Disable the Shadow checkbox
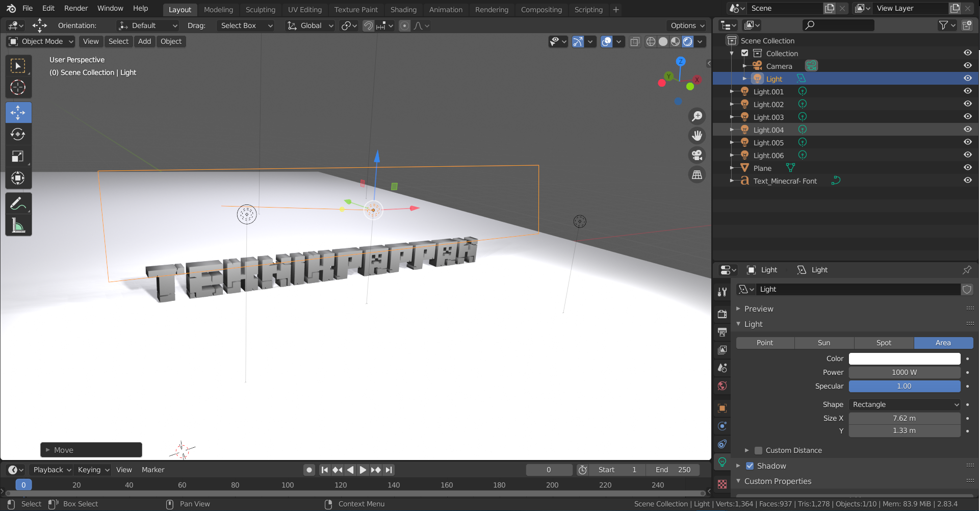The width and height of the screenshot is (980, 511). pyautogui.click(x=750, y=466)
